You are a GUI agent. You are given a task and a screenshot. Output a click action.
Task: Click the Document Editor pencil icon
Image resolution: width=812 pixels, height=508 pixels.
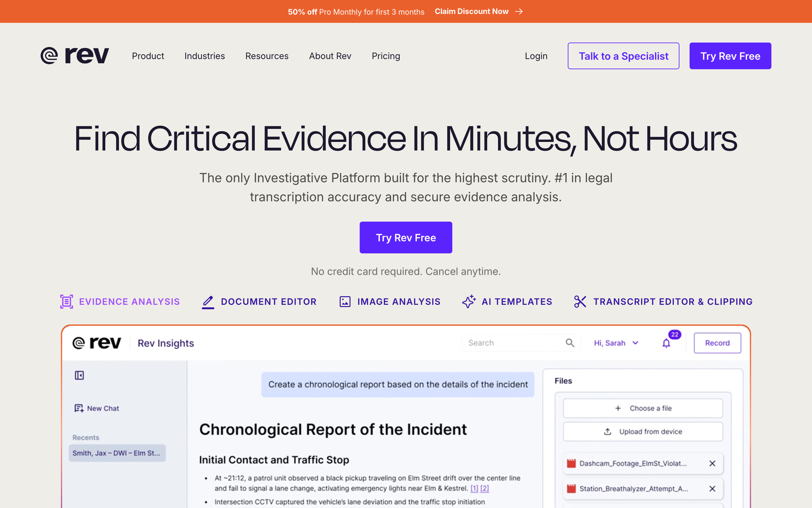pos(208,302)
